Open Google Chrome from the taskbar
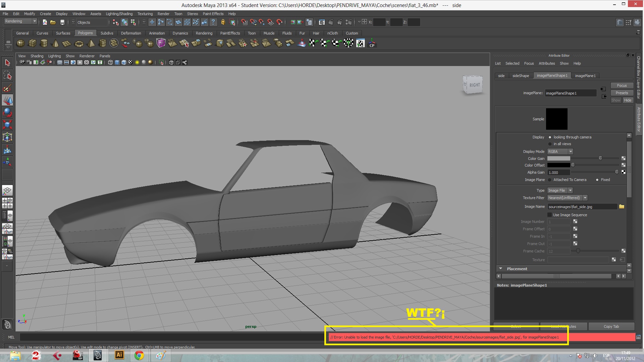 point(139,355)
